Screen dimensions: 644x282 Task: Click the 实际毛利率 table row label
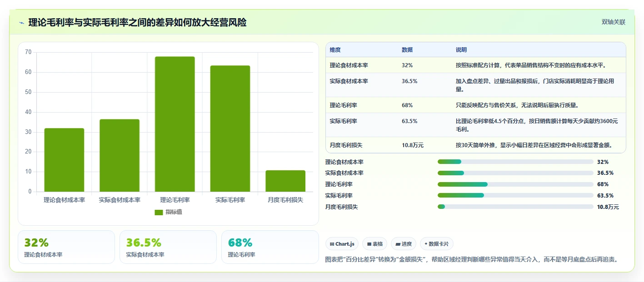(x=344, y=121)
